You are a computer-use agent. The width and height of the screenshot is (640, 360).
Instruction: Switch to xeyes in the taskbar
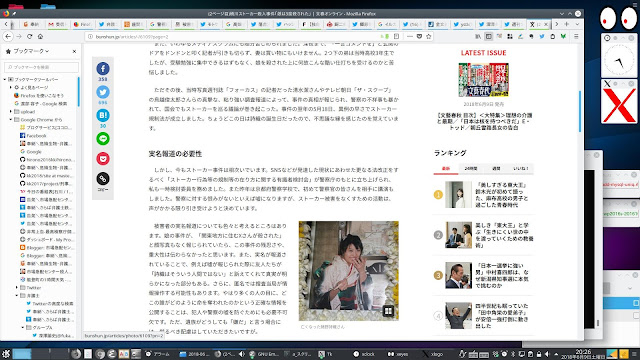[x=398, y=354]
